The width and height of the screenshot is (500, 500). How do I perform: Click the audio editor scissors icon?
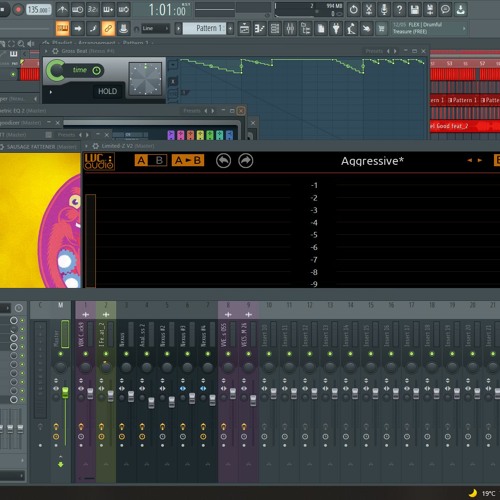(369, 10)
